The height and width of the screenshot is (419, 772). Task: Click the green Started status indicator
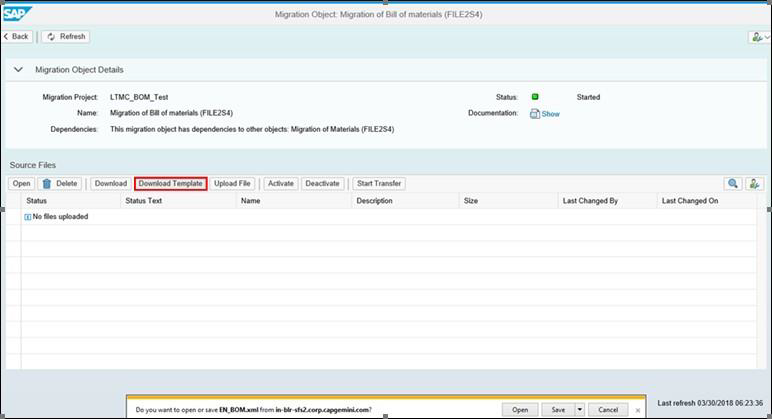(x=535, y=97)
